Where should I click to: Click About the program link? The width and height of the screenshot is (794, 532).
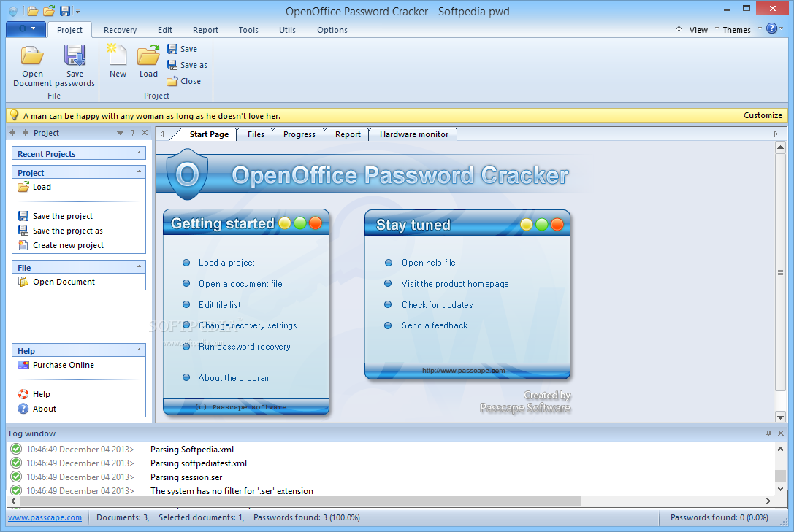(x=234, y=378)
